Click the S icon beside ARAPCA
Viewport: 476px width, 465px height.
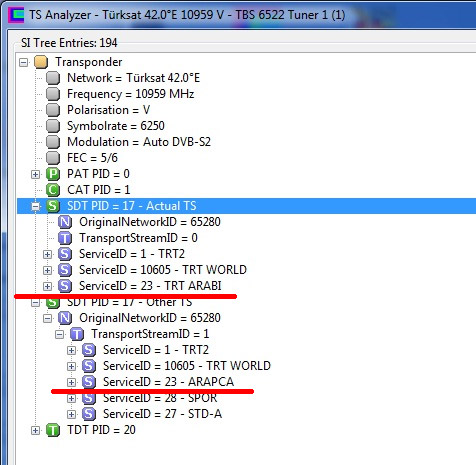89,382
